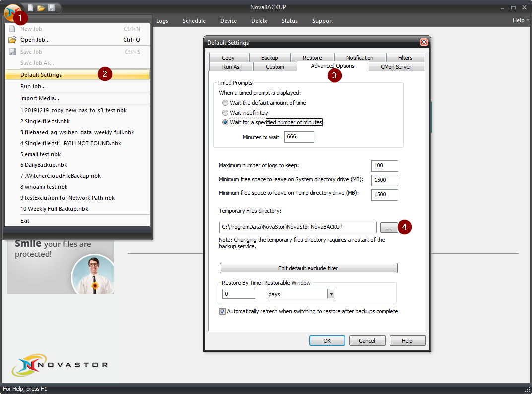The width and height of the screenshot is (532, 394).
Task: Select Wait for a specified number of minutes
Action: click(225, 122)
